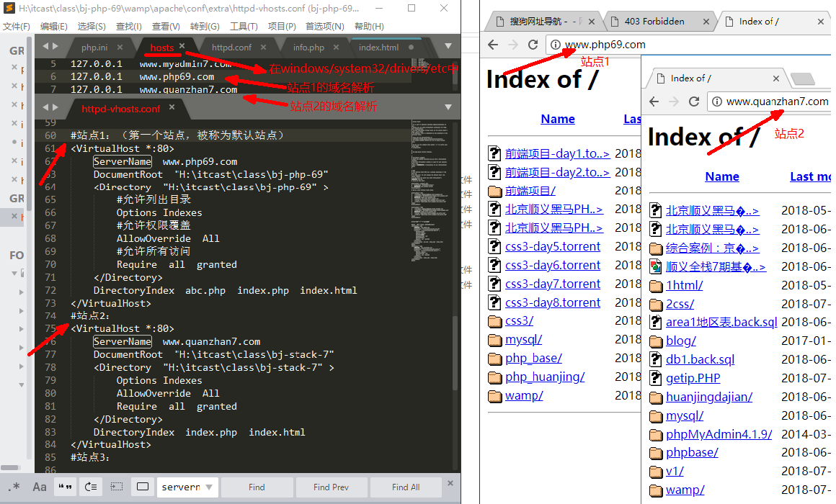
Task: Open the 编辑(E) menu
Action: 54,26
